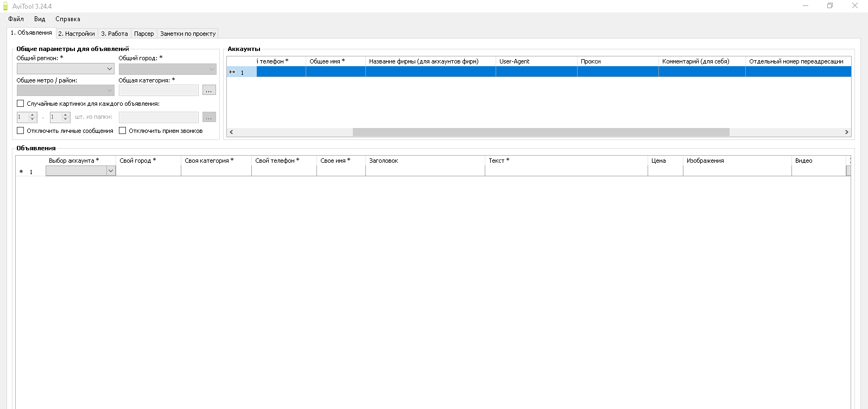The height and width of the screenshot is (409, 868).
Task: Click the Своя категория column header
Action: tap(216, 161)
